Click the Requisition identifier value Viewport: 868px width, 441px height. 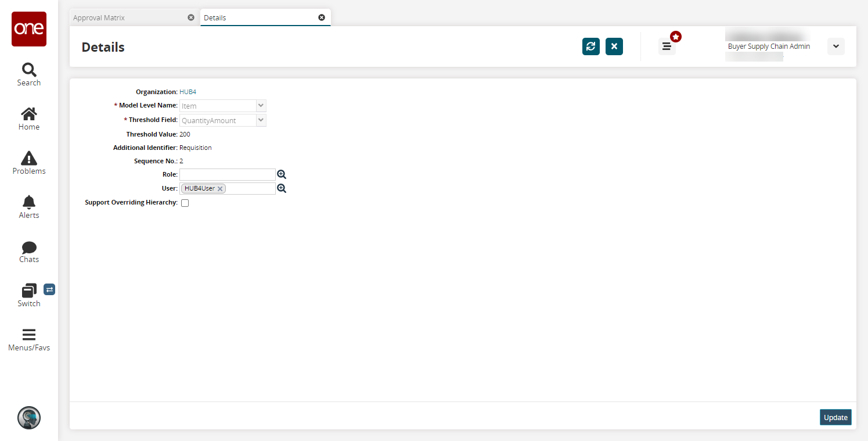196,148
